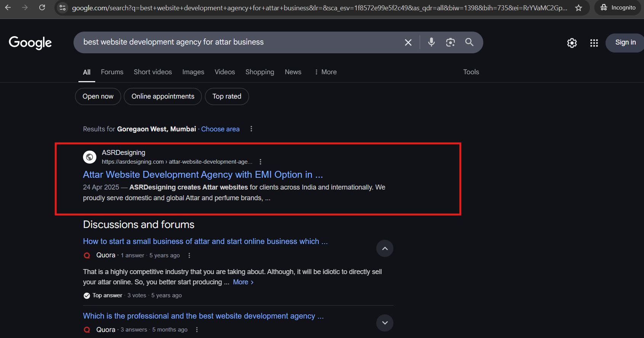Open the Google apps grid

tap(594, 43)
